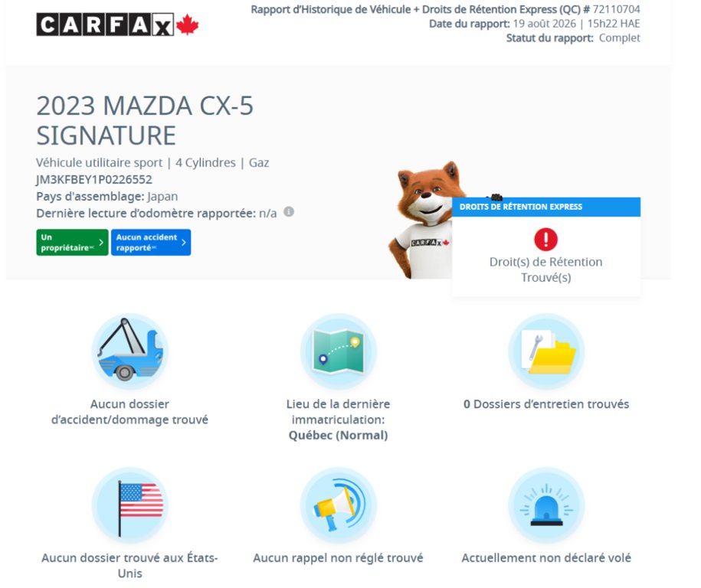Click the tow truck accident icon
This screenshot has height=588, width=701.
click(130, 351)
